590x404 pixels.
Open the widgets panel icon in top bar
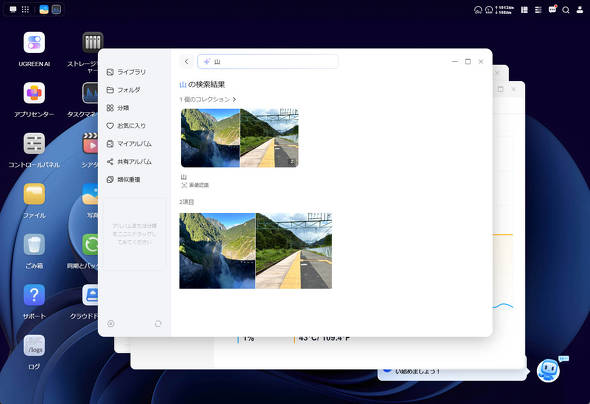[524, 10]
